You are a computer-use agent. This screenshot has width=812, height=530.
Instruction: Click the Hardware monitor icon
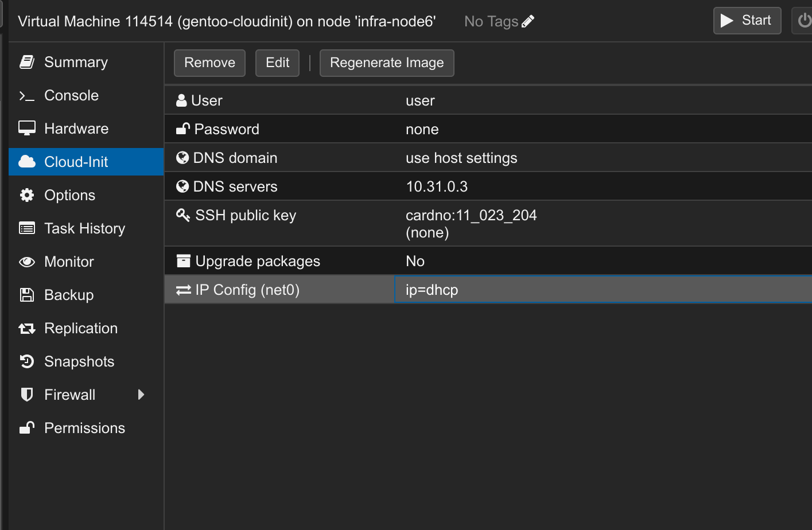pyautogui.click(x=27, y=128)
